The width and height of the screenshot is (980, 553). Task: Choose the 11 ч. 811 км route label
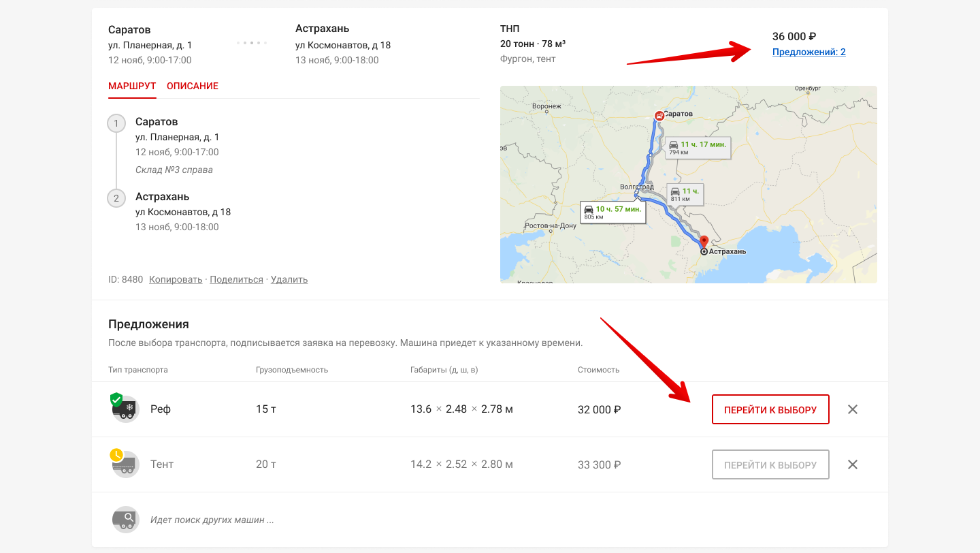pos(684,194)
